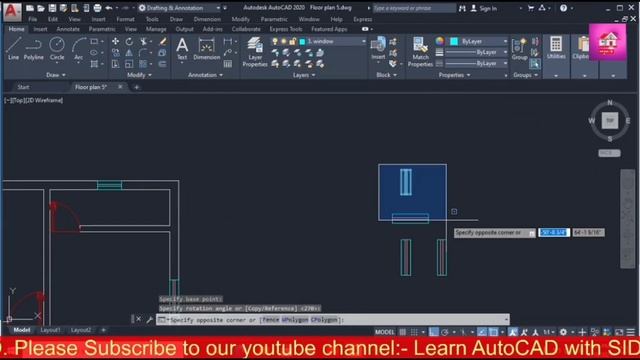Open the AutoCAD application menu logo

(x=12, y=11)
